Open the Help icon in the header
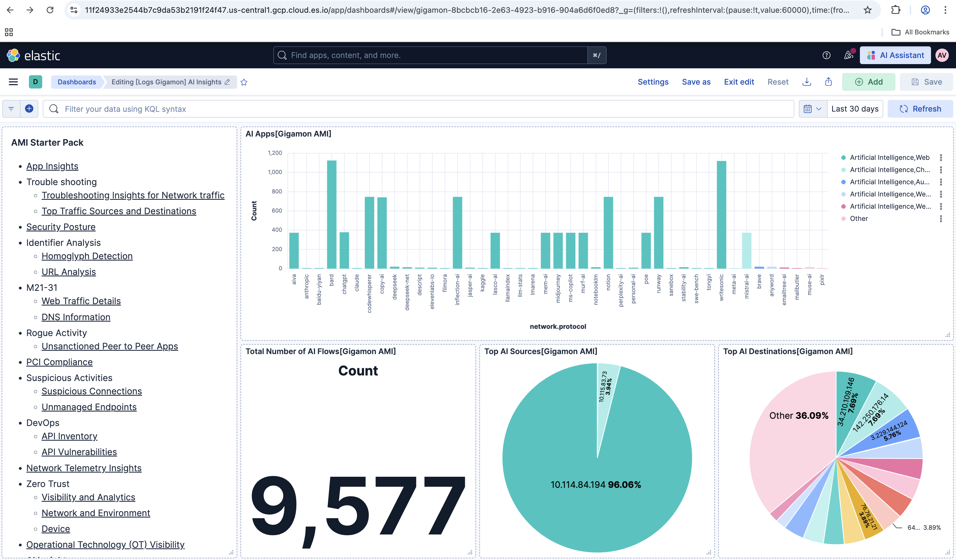This screenshot has height=560, width=956. click(x=826, y=55)
